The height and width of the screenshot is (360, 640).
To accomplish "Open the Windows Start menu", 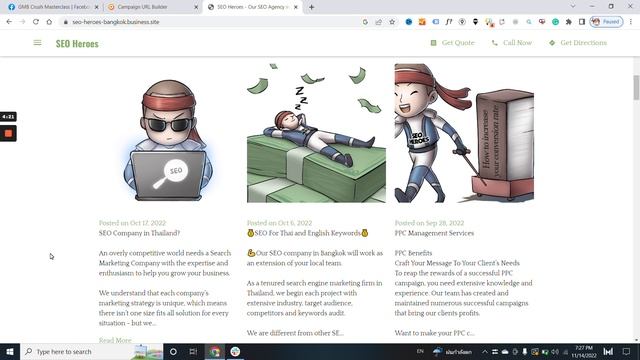I will (10, 351).
